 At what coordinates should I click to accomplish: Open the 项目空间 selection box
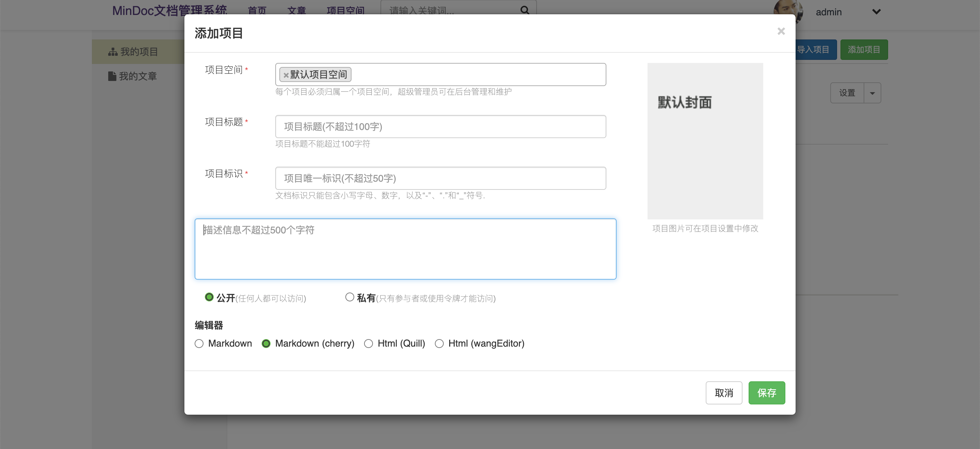coord(476,74)
